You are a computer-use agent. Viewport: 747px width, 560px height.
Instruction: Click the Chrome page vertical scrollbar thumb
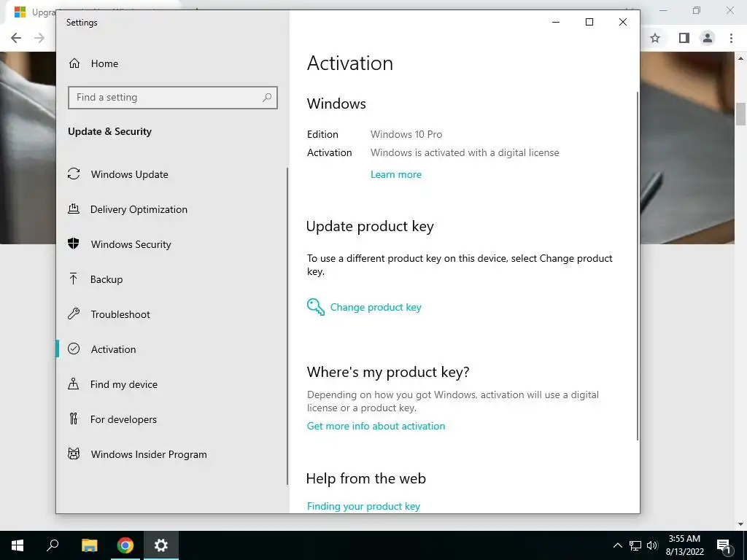pyautogui.click(x=740, y=113)
